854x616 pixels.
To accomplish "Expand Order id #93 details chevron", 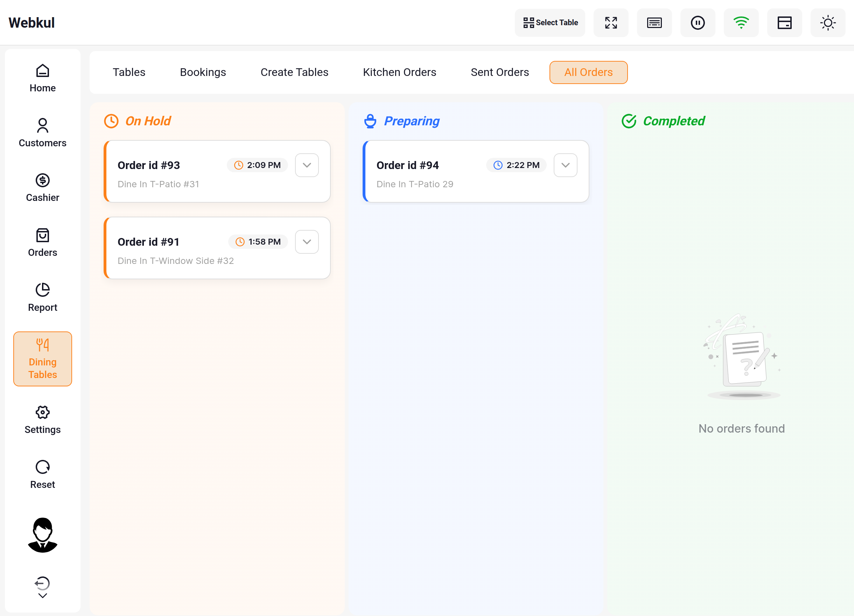I will coord(307,165).
